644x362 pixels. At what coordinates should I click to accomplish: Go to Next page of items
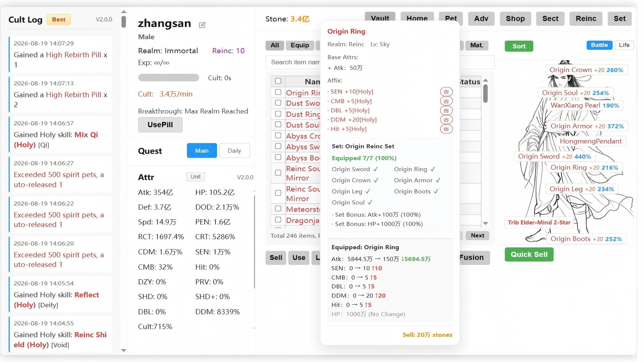(477, 236)
